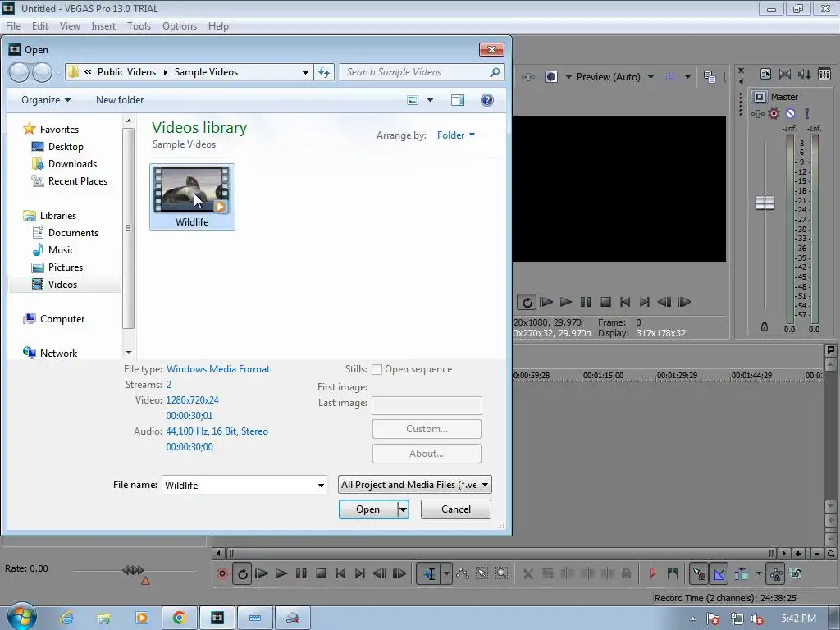840x630 pixels.
Task: Toggle Auto Ripple on the timeline toolbar
Action: coord(742,573)
